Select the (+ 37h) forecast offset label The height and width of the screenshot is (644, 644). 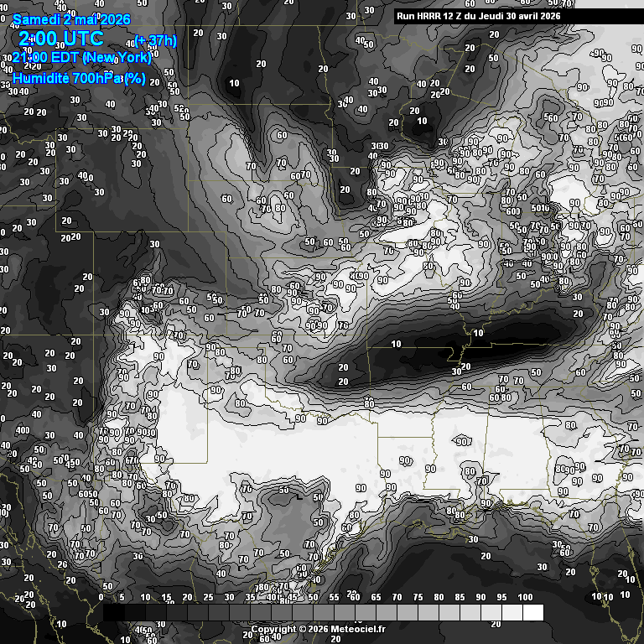[155, 42]
